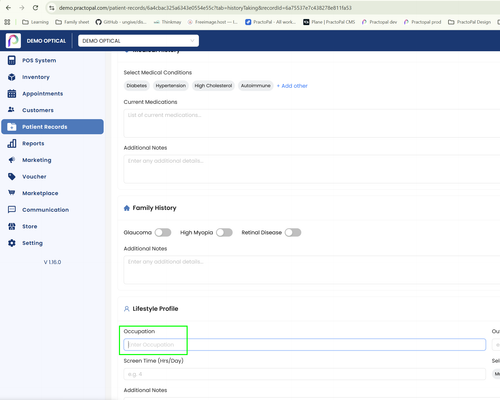Open the Family sheet bookmark folder
500x400 pixels.
72,22
